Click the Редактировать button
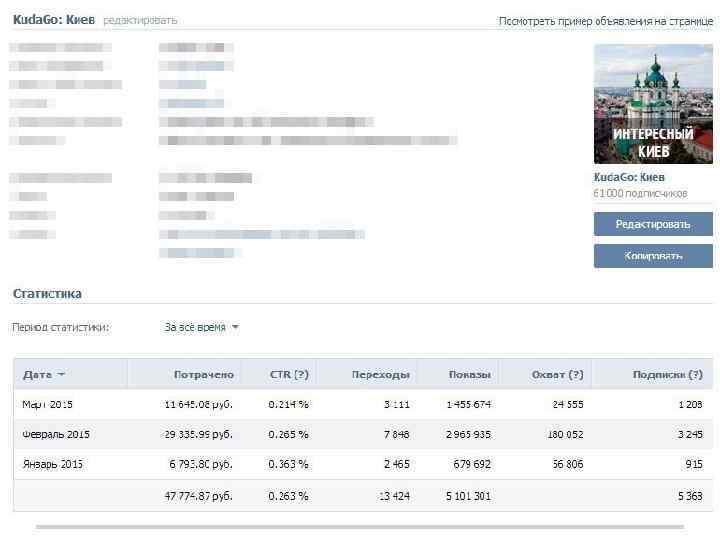The height and width of the screenshot is (540, 720). (653, 224)
